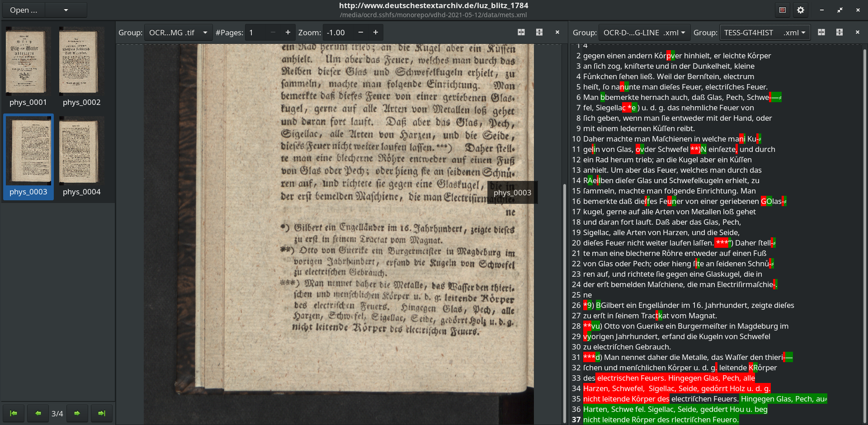
Task: Close the text diff panel
Action: tap(858, 33)
